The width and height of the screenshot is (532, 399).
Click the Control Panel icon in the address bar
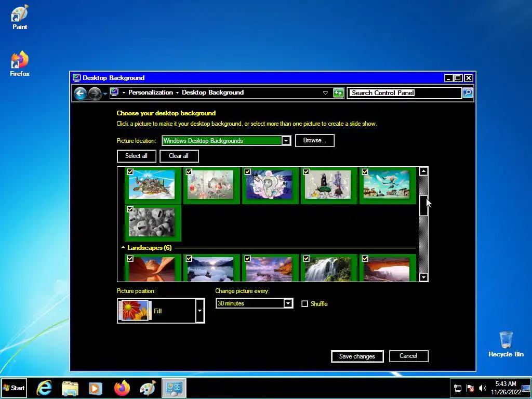coord(114,92)
